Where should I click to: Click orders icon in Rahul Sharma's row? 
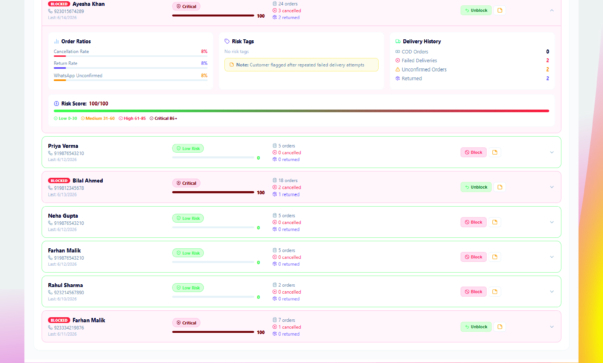(x=275, y=285)
